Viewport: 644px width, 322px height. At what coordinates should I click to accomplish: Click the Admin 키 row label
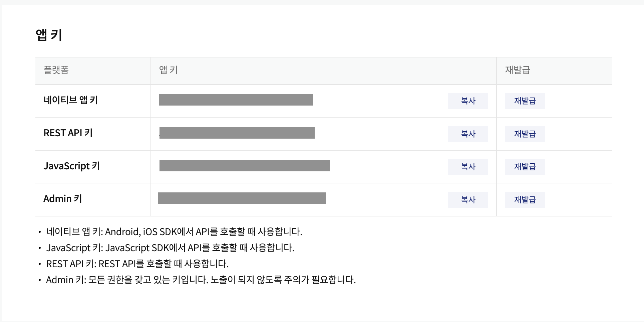(x=63, y=199)
